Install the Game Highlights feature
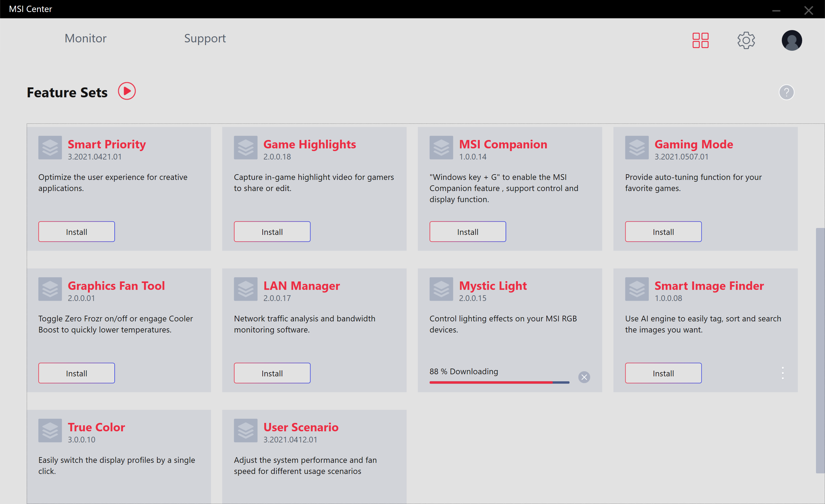The image size is (825, 504). 272,231
